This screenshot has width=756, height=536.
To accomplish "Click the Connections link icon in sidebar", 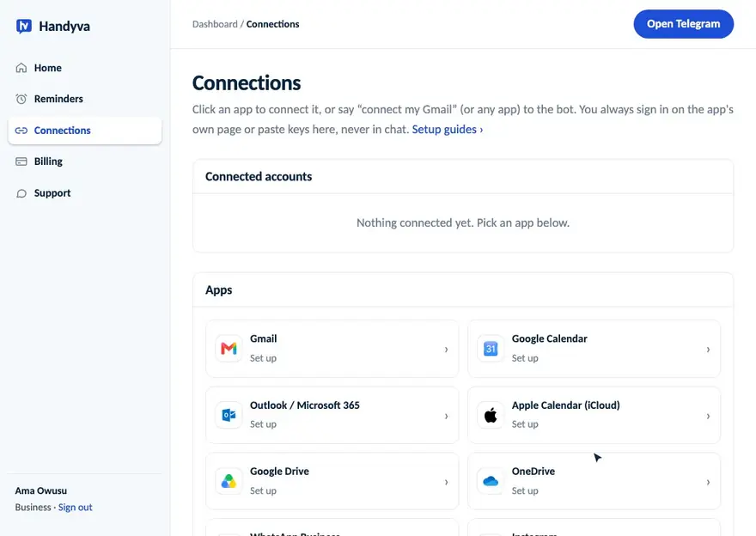I will (x=21, y=131).
